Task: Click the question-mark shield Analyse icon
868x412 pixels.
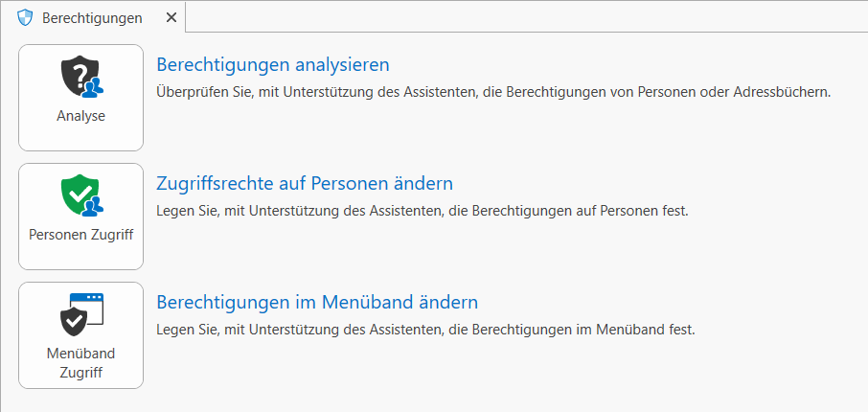Action: pyautogui.click(x=81, y=77)
